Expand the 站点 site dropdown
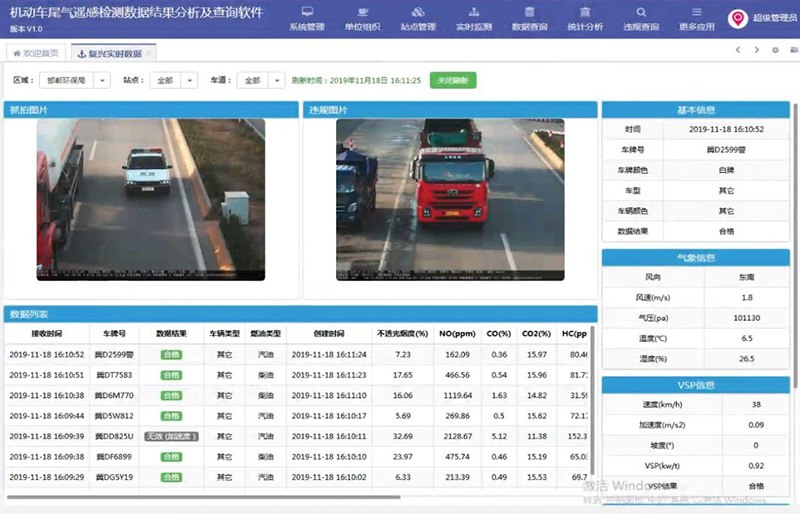Viewport: 800px width, 514px height. tap(190, 80)
